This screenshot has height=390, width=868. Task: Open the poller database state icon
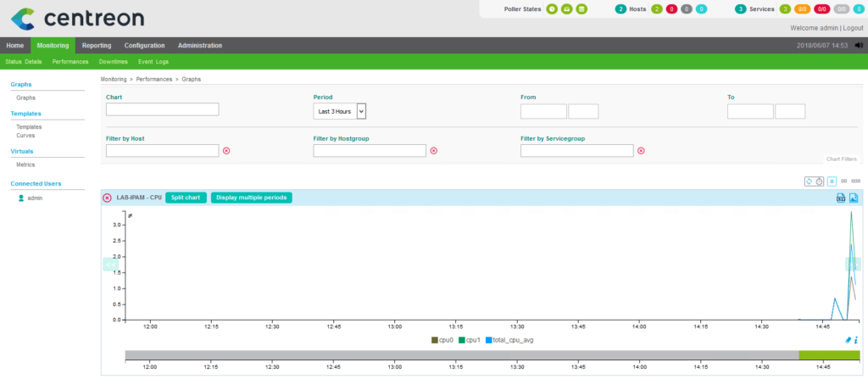tap(581, 8)
